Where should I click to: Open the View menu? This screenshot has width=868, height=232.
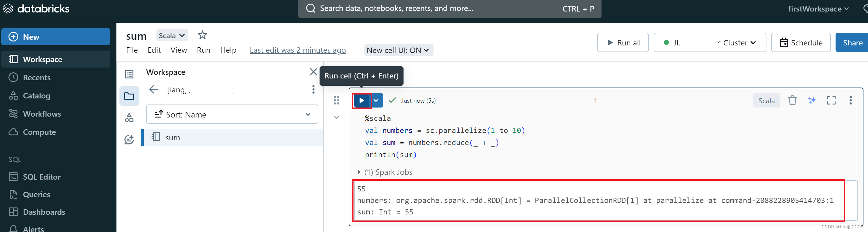coord(179,50)
